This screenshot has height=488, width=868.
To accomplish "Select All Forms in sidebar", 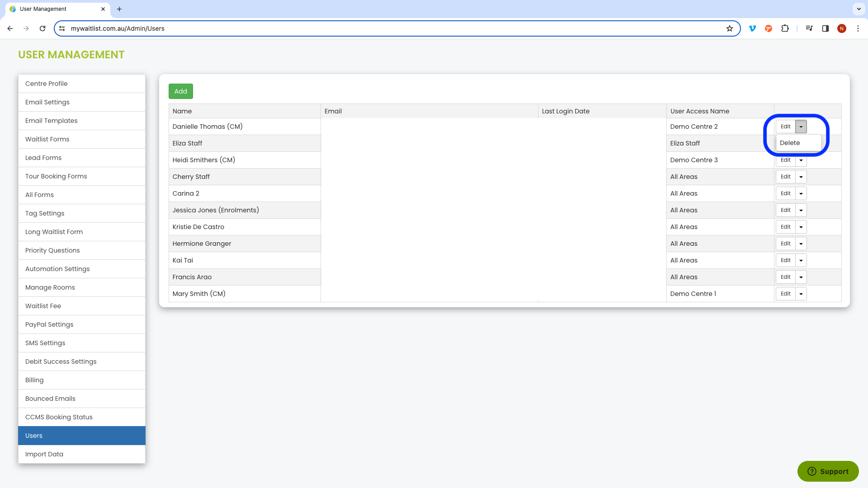I will tap(82, 195).
